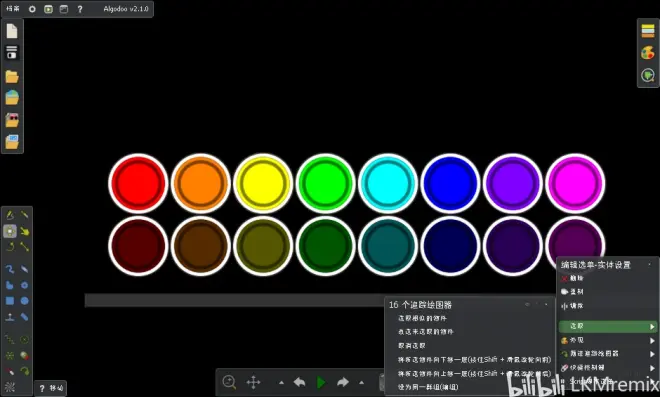
Task: Select the Brush tool
Action: pyautogui.click(x=10, y=269)
